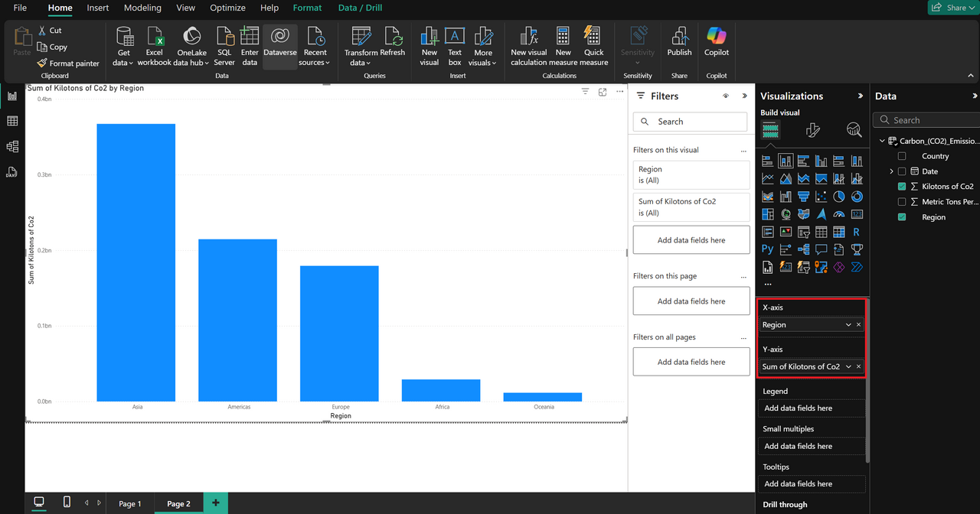Screen dimensions: 980x514
Task: Insert an R script visual
Action: point(857,232)
